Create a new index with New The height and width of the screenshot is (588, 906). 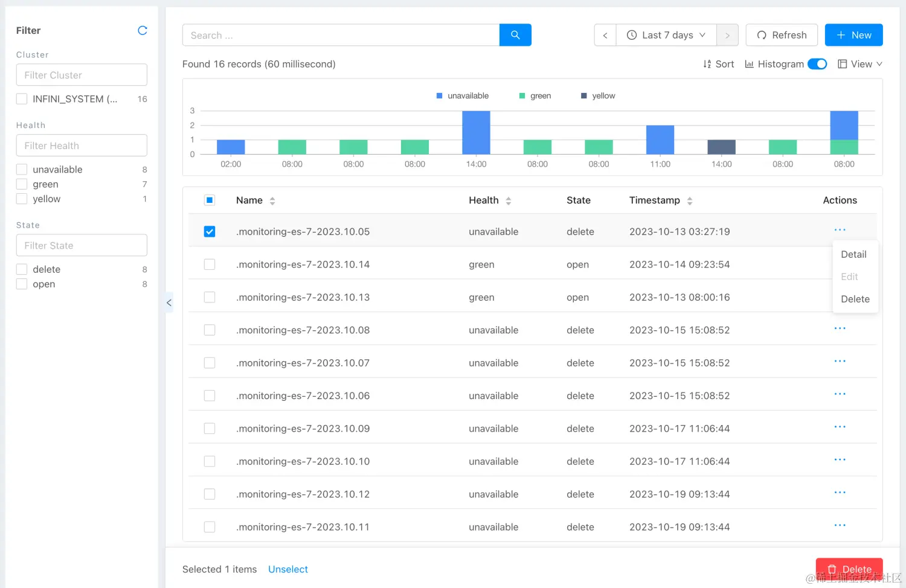pos(853,35)
